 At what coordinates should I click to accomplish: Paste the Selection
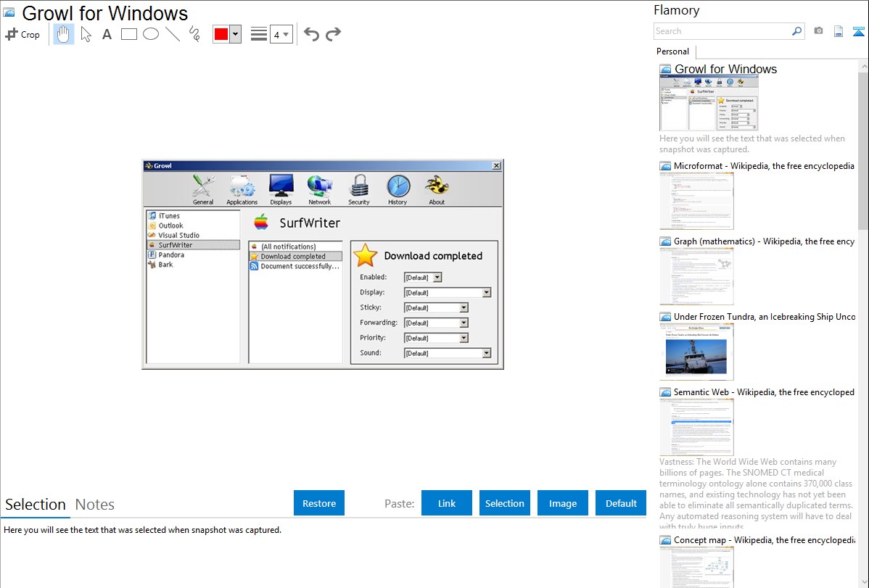(505, 503)
